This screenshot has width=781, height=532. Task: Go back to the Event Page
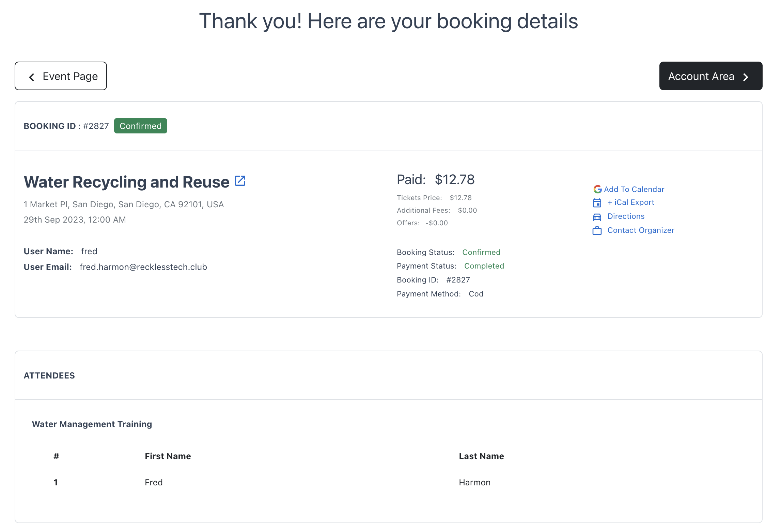pyautogui.click(x=61, y=76)
